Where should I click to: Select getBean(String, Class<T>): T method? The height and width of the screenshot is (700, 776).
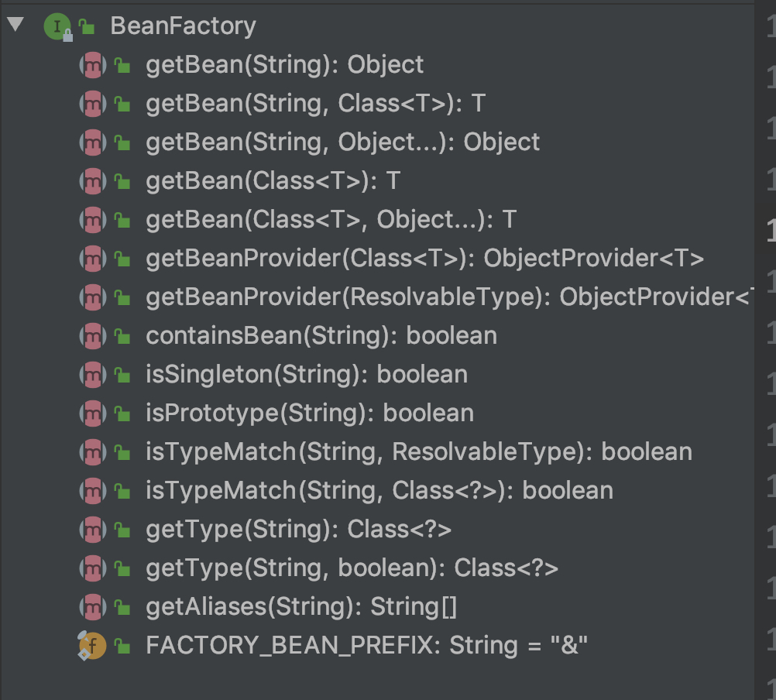click(x=315, y=104)
